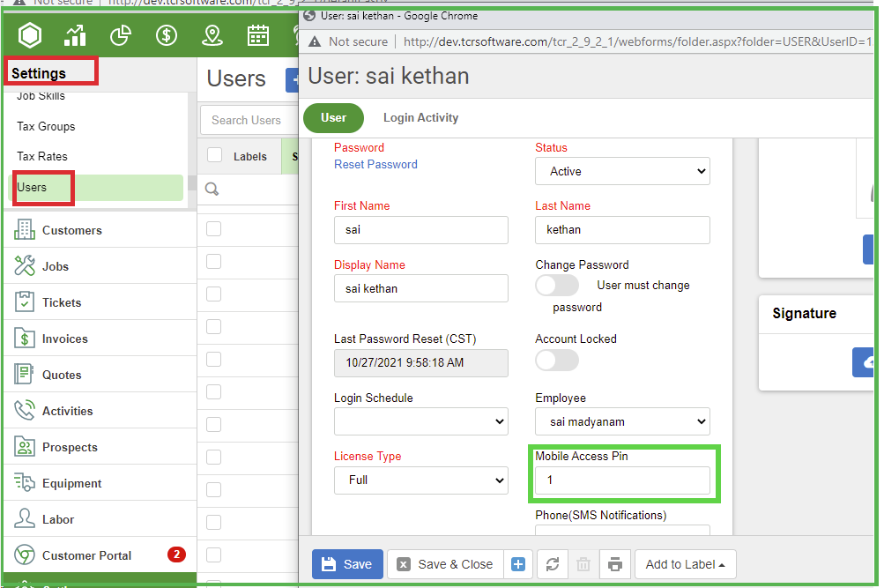
Task: Click the hexagon home icon
Action: click(29, 35)
